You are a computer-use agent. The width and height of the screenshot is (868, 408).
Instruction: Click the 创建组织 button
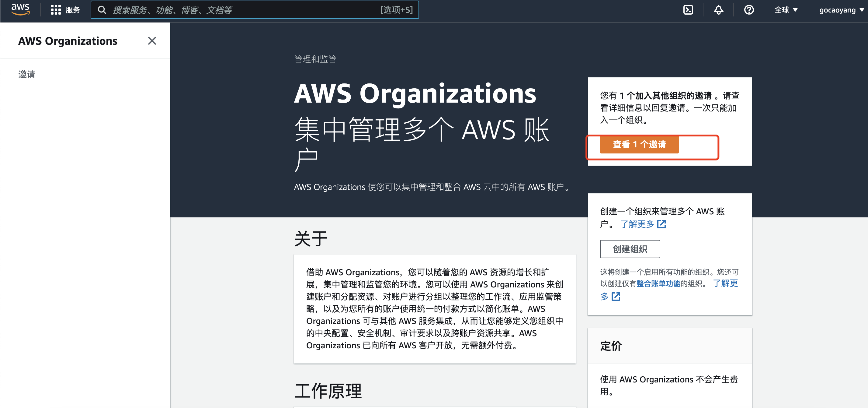(x=630, y=249)
